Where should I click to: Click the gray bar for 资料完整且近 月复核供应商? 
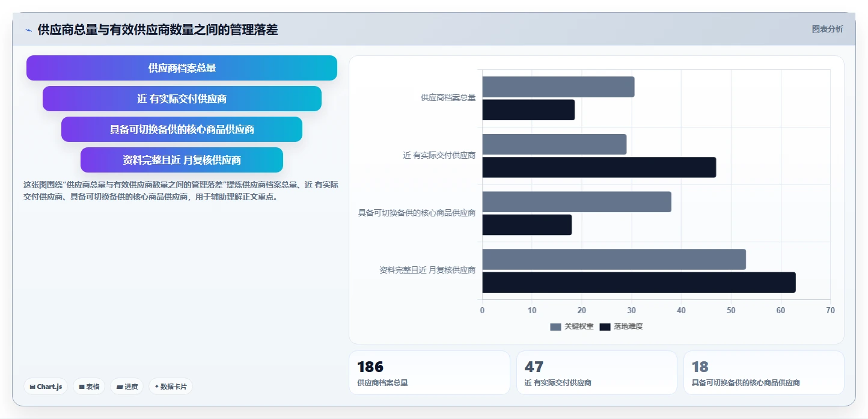point(614,259)
